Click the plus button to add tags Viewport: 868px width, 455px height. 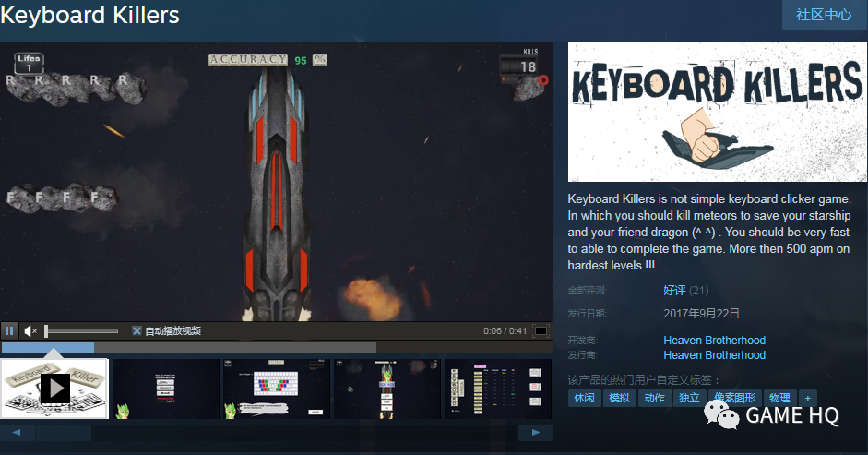[808, 398]
